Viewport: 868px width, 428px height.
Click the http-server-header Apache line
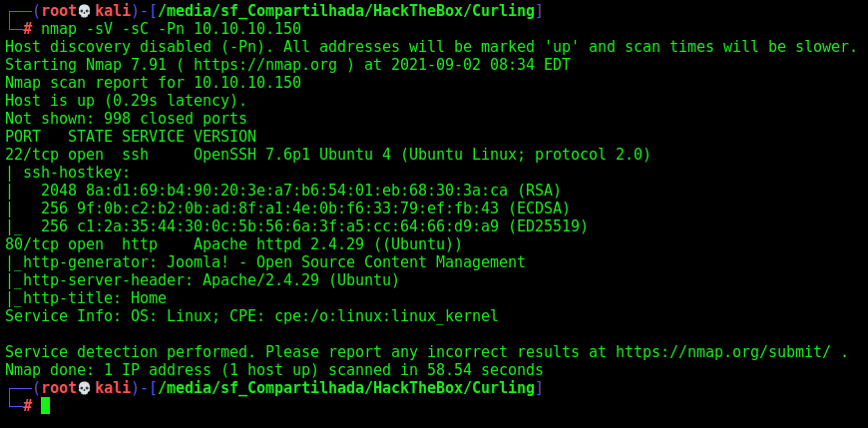[x=203, y=280]
